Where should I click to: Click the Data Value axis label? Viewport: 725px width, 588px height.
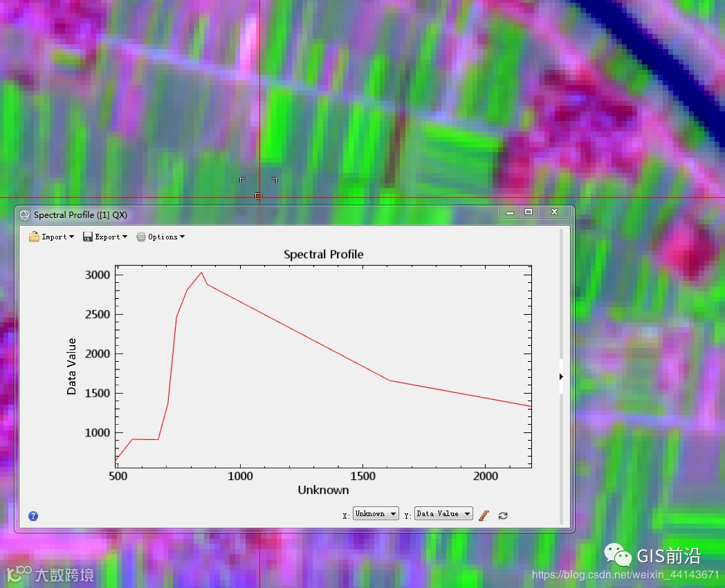tap(71, 366)
